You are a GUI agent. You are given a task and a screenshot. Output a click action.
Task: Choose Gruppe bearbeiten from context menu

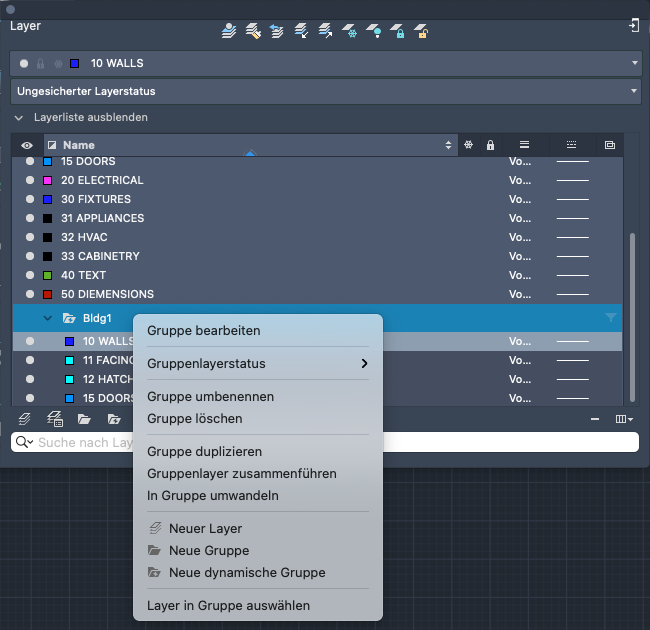pos(258,331)
